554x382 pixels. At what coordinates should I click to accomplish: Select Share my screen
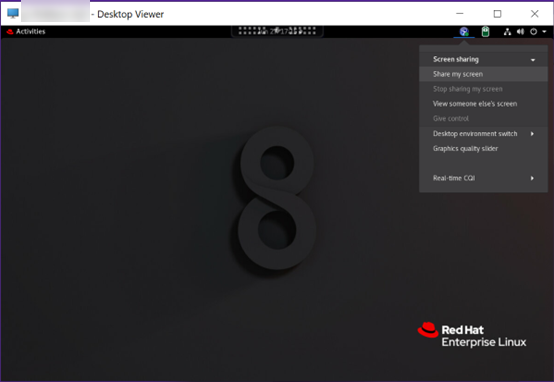pos(483,74)
